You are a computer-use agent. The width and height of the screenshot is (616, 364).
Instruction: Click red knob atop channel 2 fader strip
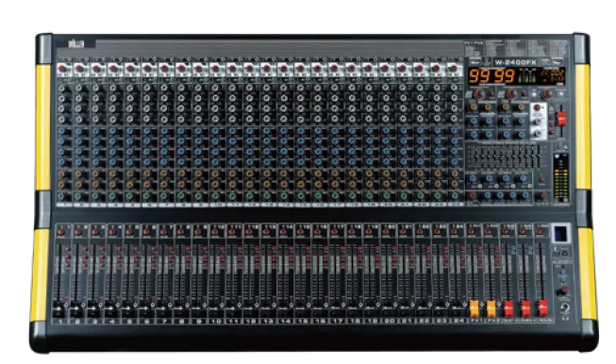(x=78, y=232)
